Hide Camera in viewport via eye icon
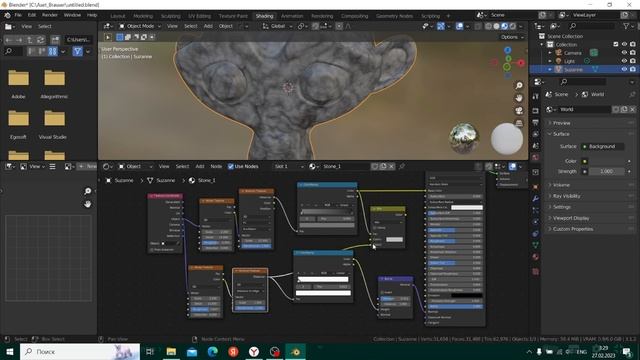This screenshot has height=360, width=640. (x=624, y=53)
